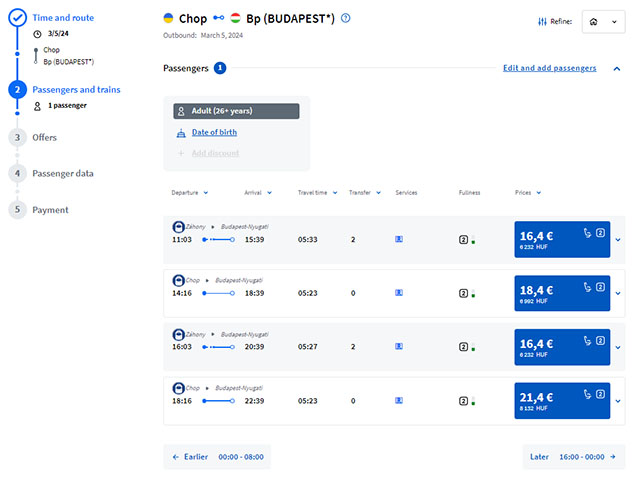Sort trains by Departure column
The image size is (640, 484).
(190, 193)
